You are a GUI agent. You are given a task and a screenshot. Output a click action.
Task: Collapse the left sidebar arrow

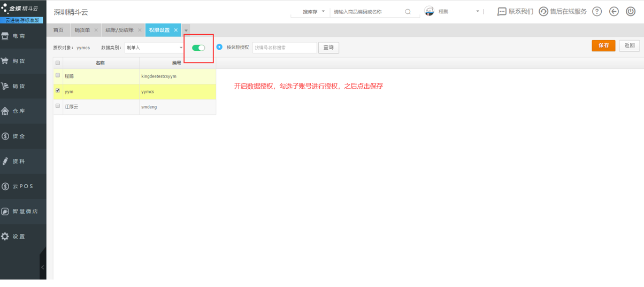(x=43, y=267)
